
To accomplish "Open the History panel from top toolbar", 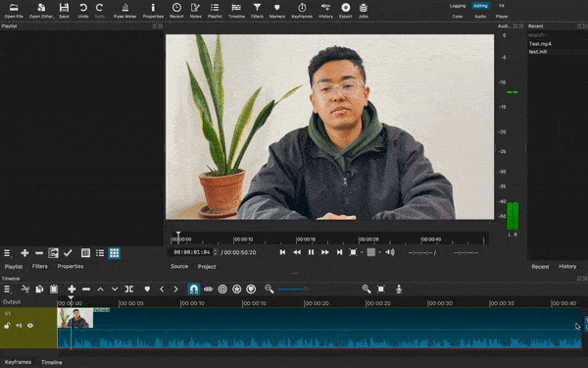I will coord(325,10).
